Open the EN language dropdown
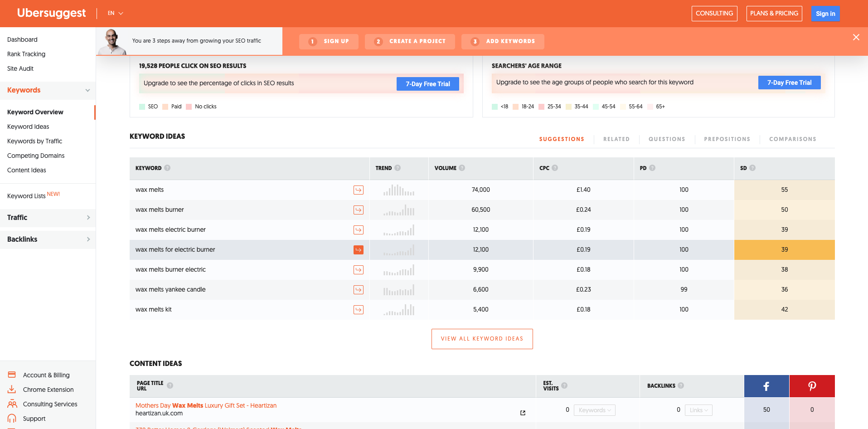This screenshot has height=429, width=868. (x=116, y=13)
